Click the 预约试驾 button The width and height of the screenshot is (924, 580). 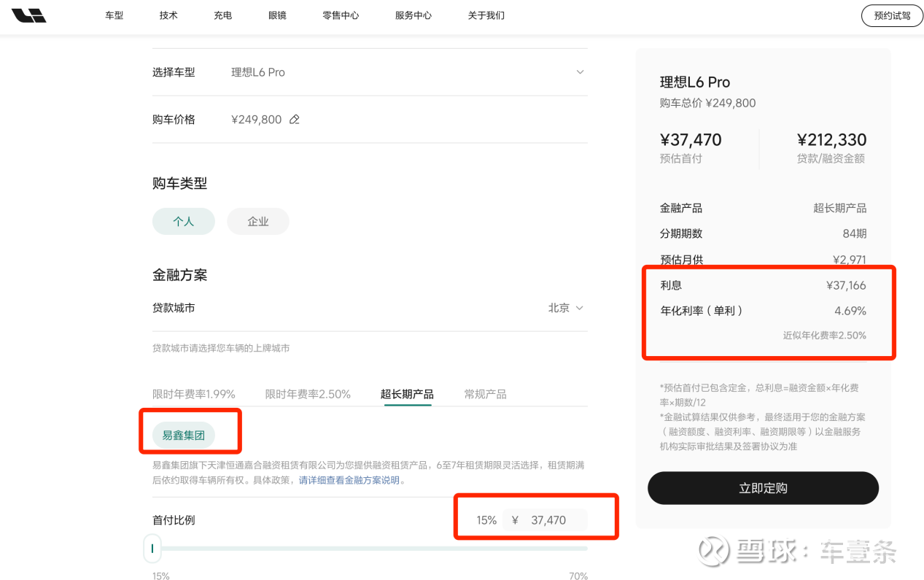click(x=892, y=15)
